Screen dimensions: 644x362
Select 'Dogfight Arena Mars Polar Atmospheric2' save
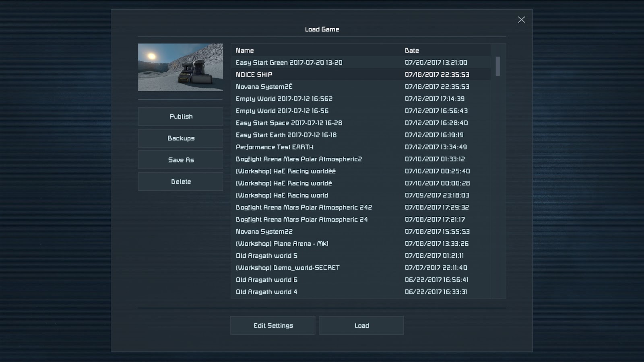[361, 159]
